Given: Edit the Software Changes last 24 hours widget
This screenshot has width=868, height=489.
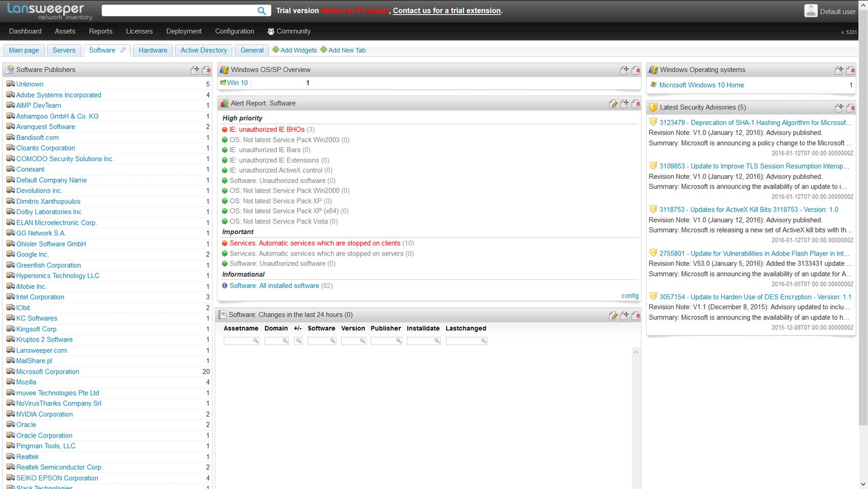Looking at the screenshot, I should click(x=613, y=315).
